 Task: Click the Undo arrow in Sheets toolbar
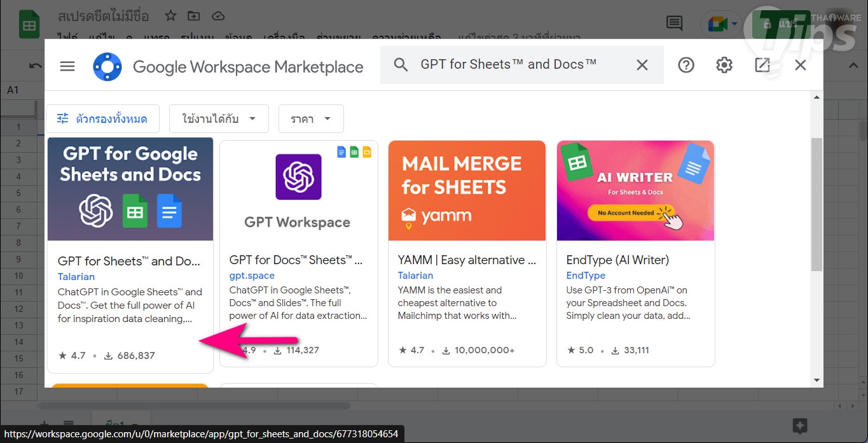[36, 65]
